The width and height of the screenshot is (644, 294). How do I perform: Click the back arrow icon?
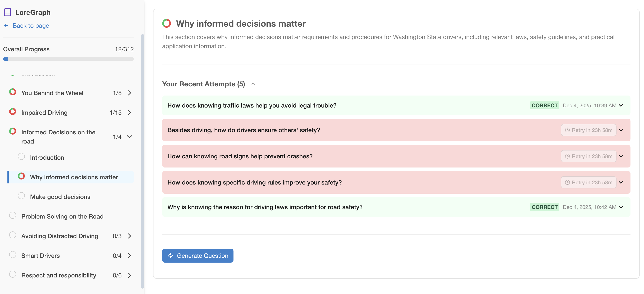pyautogui.click(x=6, y=26)
